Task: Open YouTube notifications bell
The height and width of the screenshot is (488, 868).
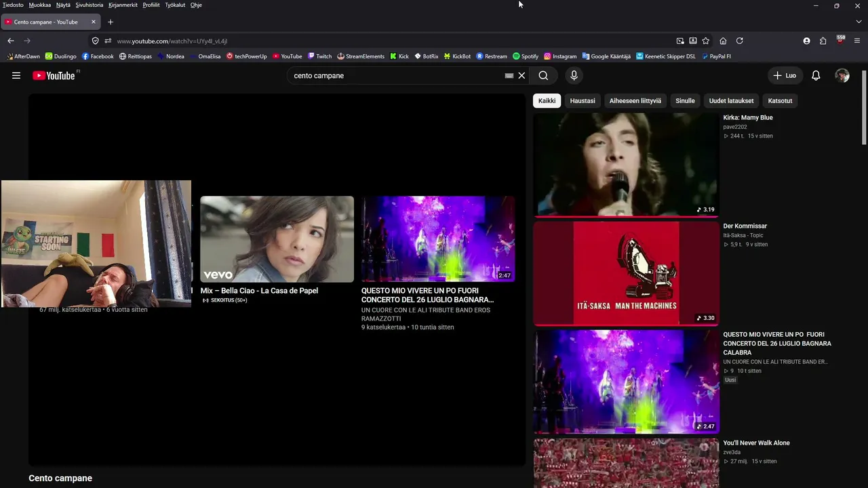Action: (x=816, y=75)
